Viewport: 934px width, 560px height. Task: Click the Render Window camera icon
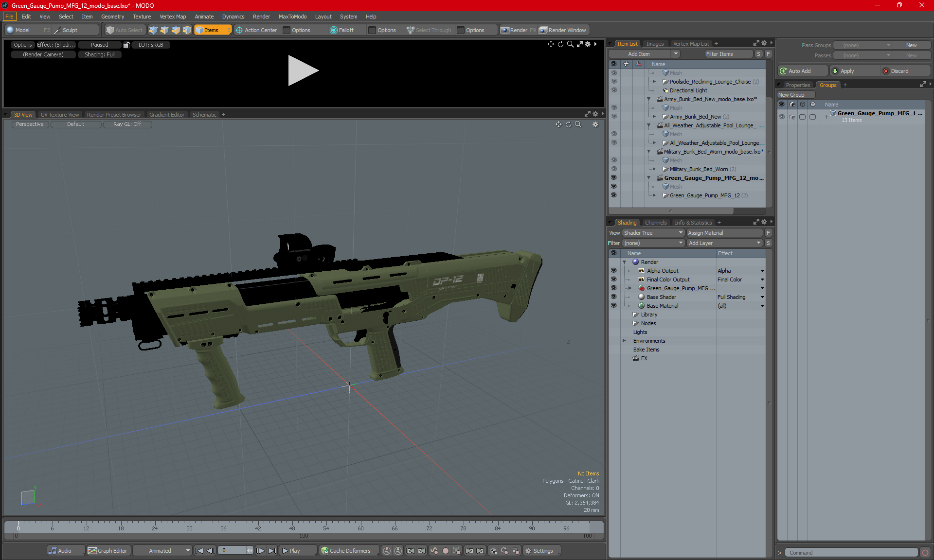[543, 30]
